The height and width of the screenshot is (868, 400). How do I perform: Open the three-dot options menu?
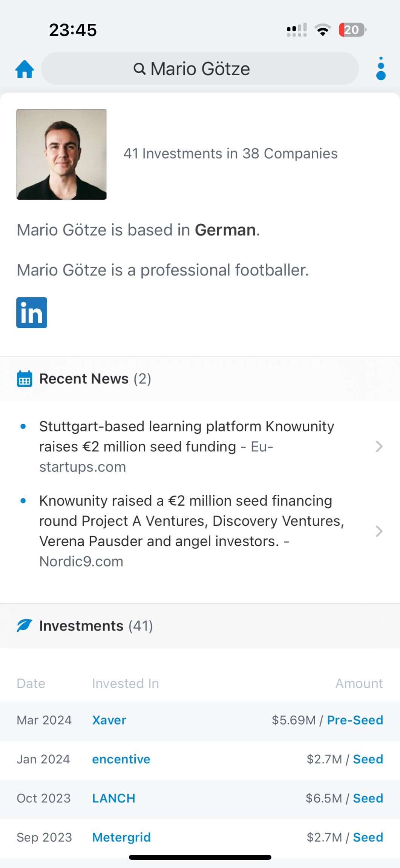click(x=381, y=69)
